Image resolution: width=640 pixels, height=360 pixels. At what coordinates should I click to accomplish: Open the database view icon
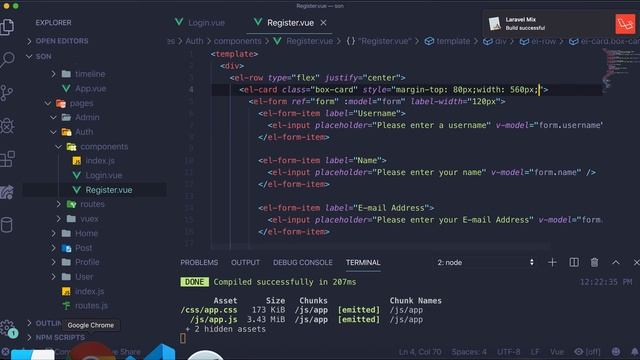[x=7, y=224]
